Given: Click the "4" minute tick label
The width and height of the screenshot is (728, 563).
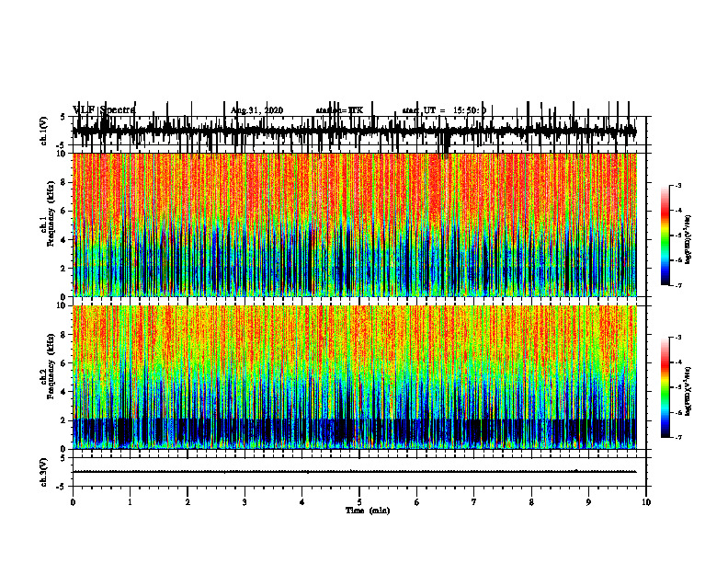Looking at the screenshot, I should tap(302, 502).
